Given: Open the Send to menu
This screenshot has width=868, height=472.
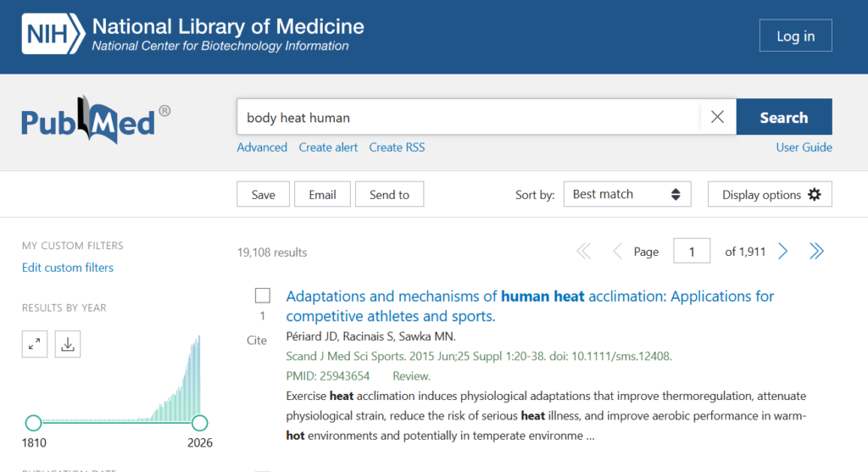Looking at the screenshot, I should [x=389, y=194].
